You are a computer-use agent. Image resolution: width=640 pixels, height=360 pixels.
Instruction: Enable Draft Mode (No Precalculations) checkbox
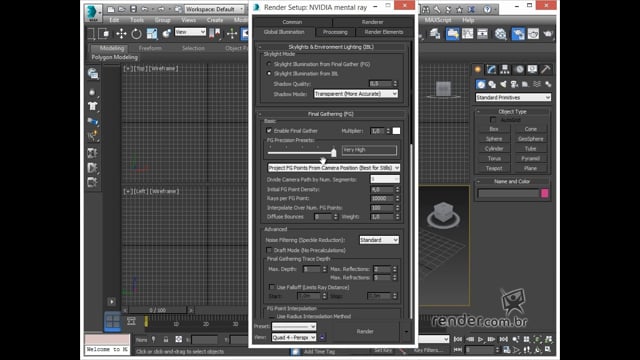(x=269, y=250)
